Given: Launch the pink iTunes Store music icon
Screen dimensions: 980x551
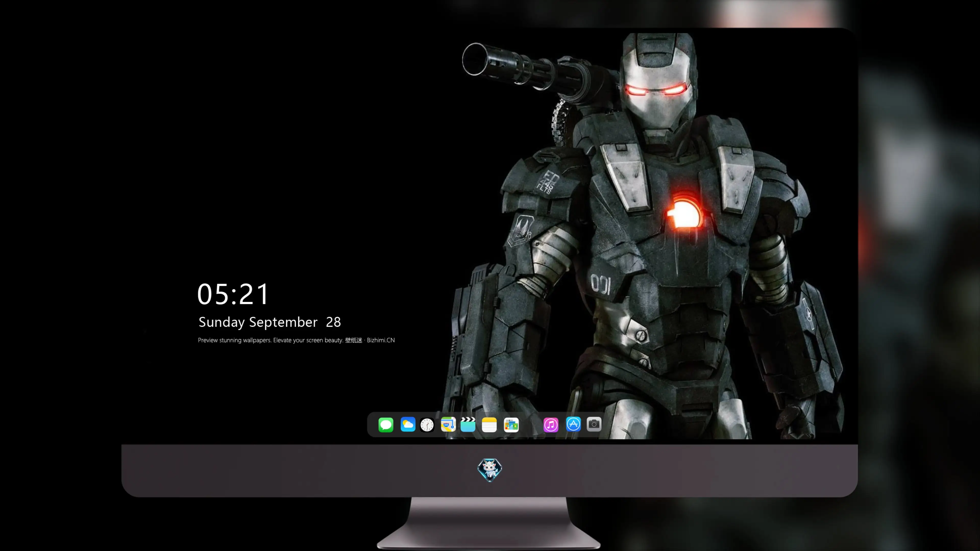Looking at the screenshot, I should point(551,425).
